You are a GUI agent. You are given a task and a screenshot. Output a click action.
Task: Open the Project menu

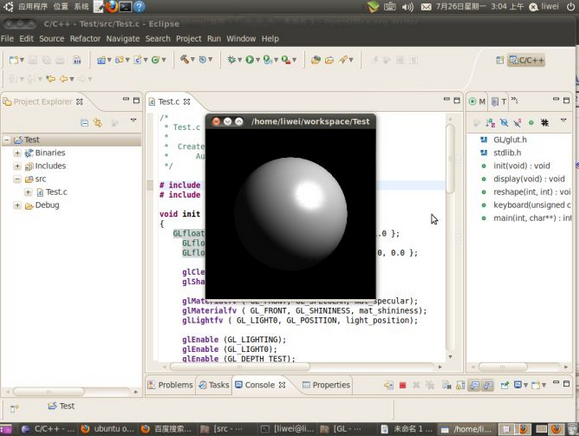[188, 38]
